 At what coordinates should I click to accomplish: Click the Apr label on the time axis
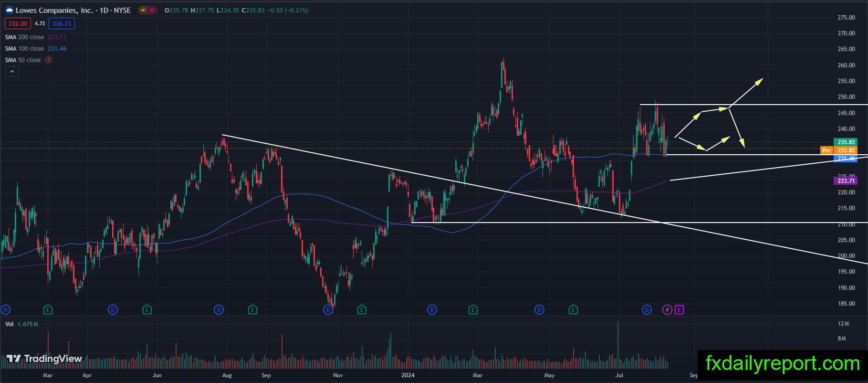87,375
